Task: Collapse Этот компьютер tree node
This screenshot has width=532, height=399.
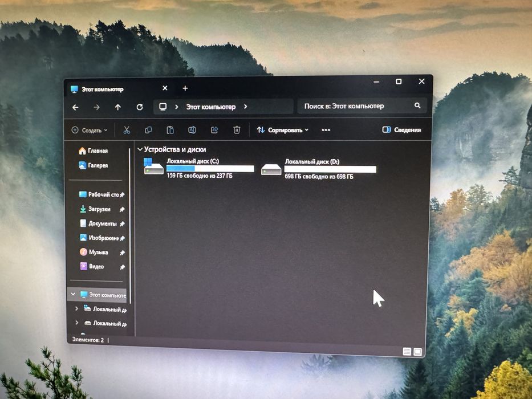Action: point(73,294)
